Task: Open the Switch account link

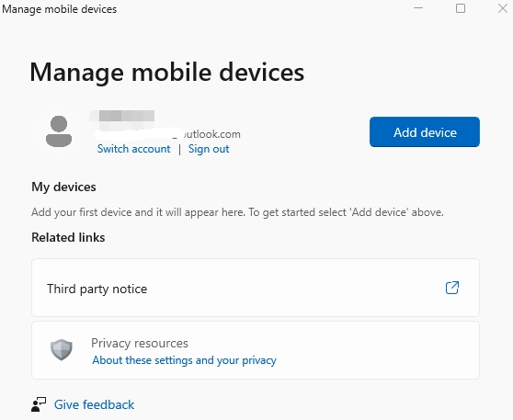Action: 134,149
